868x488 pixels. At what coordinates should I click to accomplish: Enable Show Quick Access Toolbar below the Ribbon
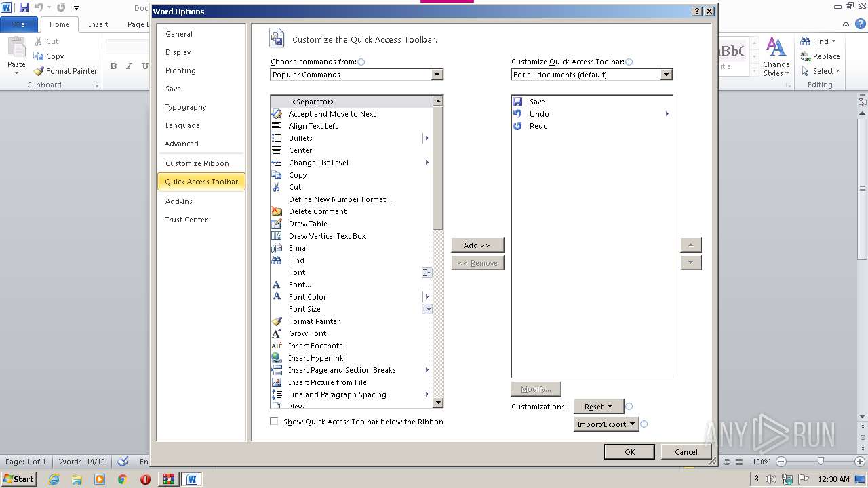pos(274,422)
